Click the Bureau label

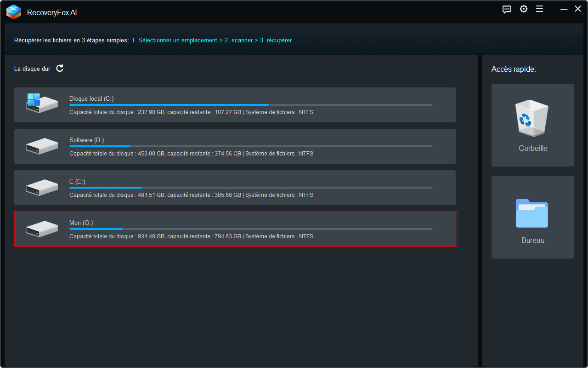(x=533, y=241)
